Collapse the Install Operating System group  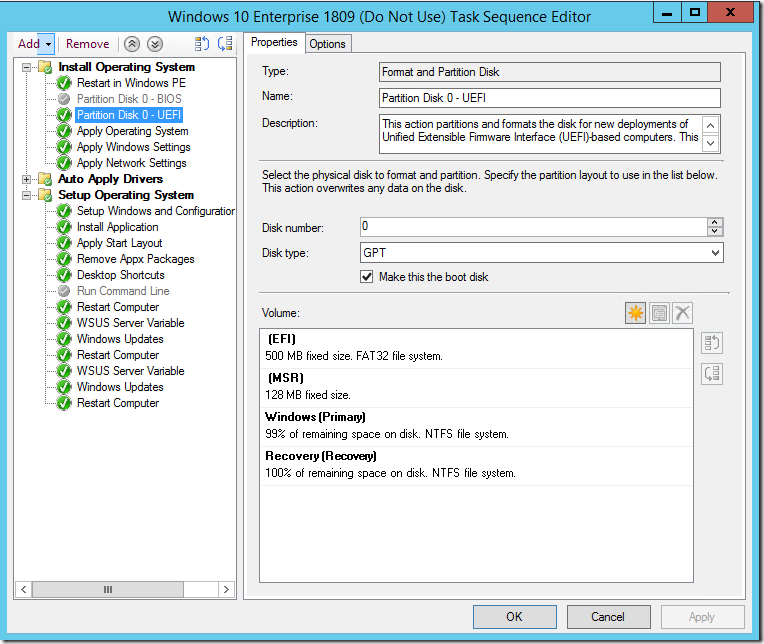click(x=27, y=67)
